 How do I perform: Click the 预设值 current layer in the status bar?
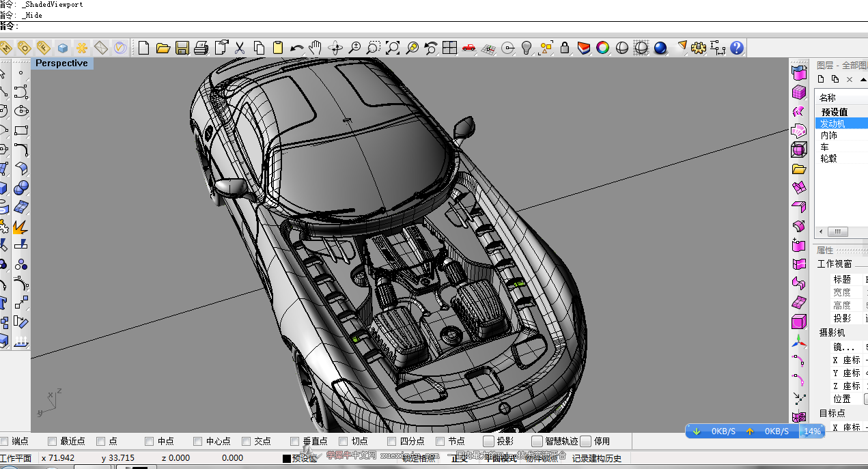click(x=306, y=459)
